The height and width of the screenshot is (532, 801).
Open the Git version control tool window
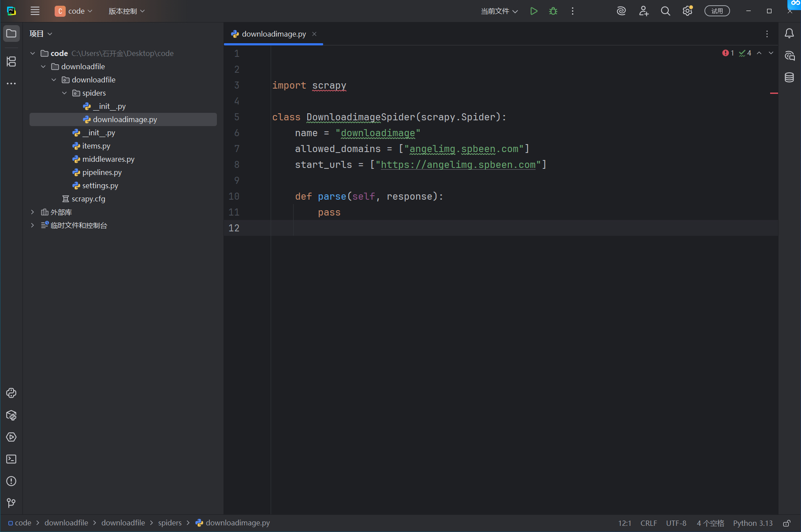click(11, 503)
